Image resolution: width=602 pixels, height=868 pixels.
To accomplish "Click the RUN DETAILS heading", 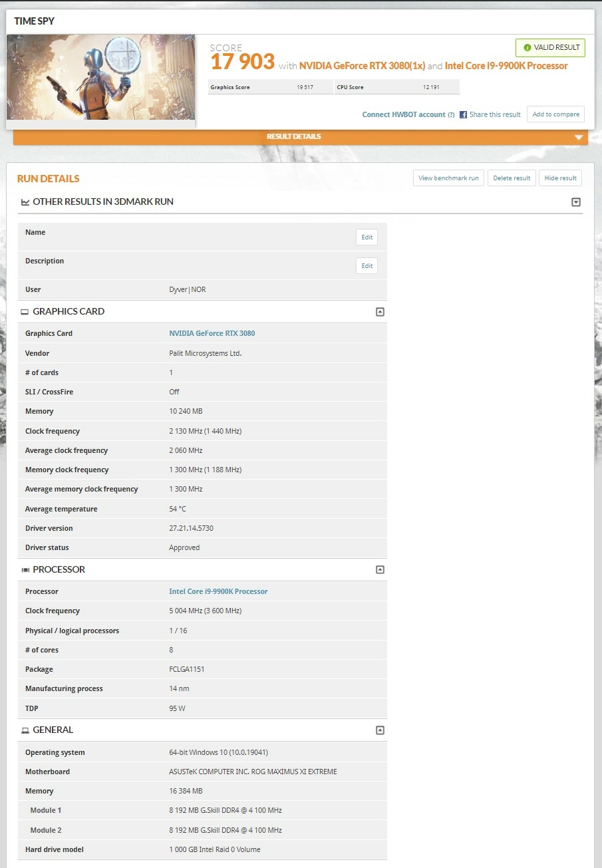I will [49, 179].
